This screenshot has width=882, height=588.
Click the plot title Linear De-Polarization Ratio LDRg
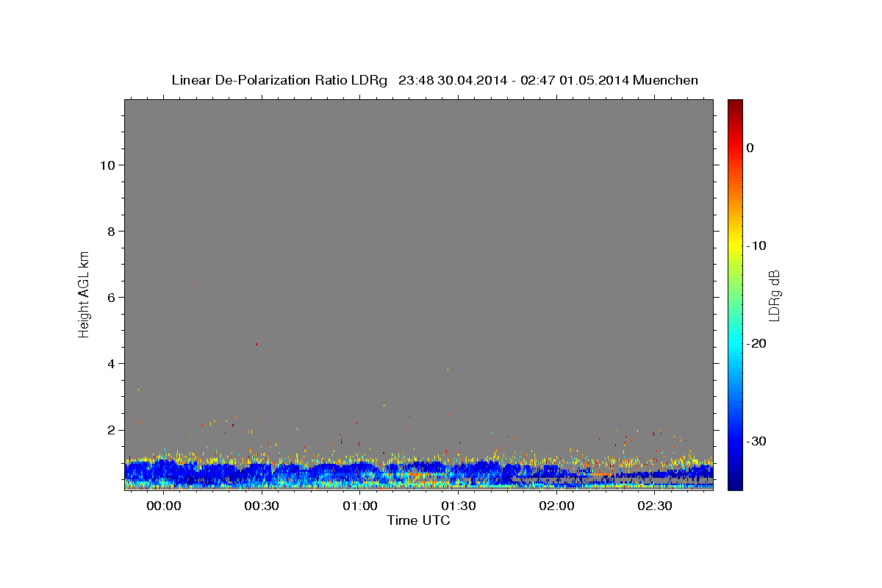tap(279, 80)
